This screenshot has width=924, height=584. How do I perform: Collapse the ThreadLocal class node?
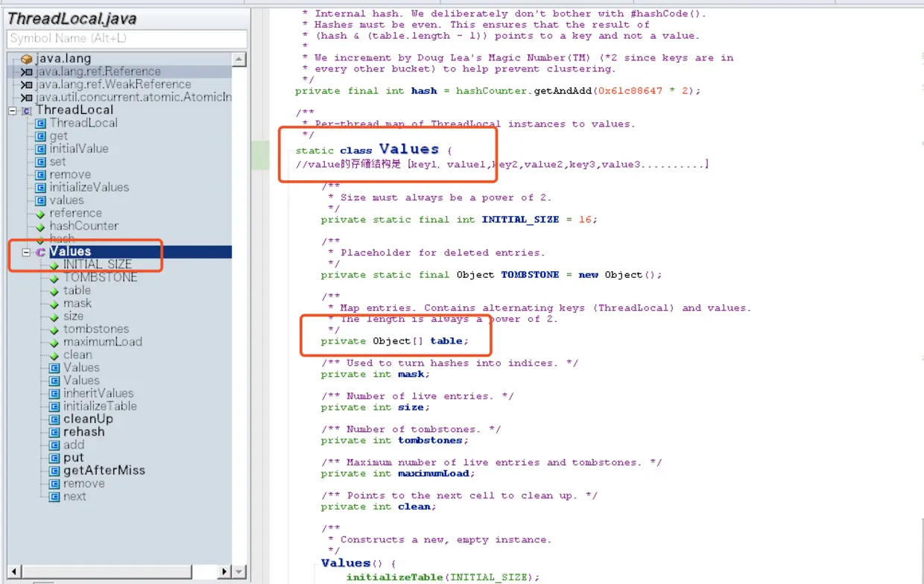[x=13, y=110]
